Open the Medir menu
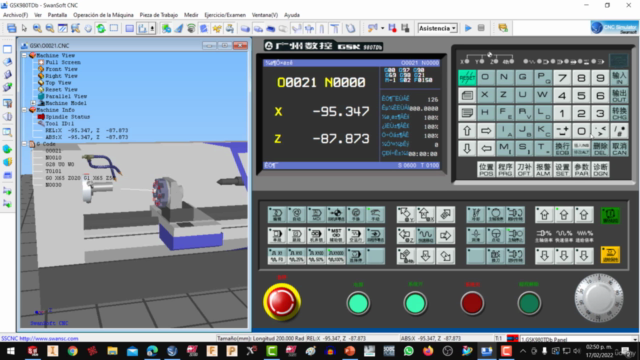This screenshot has width=640, height=360. (x=191, y=15)
